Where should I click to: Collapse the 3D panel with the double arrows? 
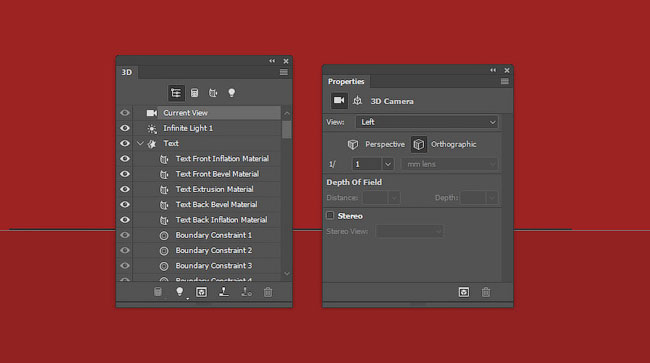[272, 61]
